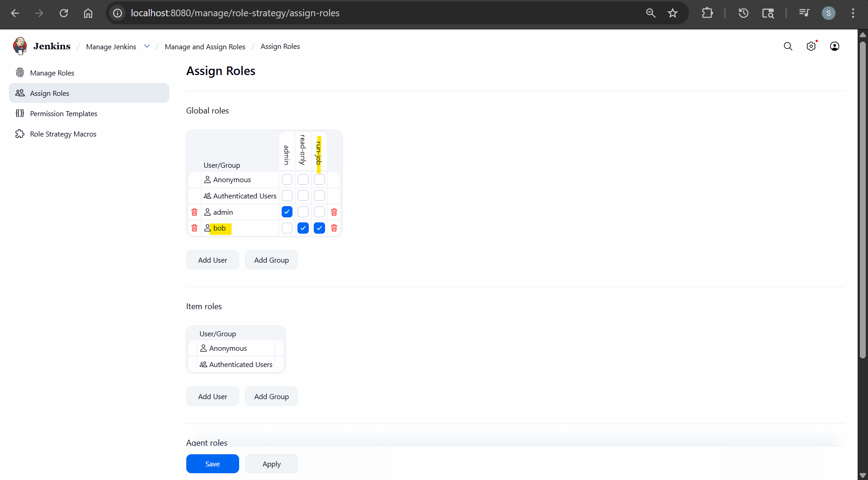Click bob user name in Global roles

pyautogui.click(x=219, y=228)
